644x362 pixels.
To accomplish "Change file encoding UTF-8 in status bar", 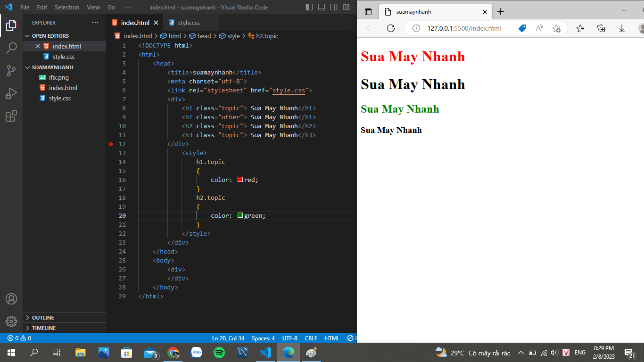I will pos(290,338).
